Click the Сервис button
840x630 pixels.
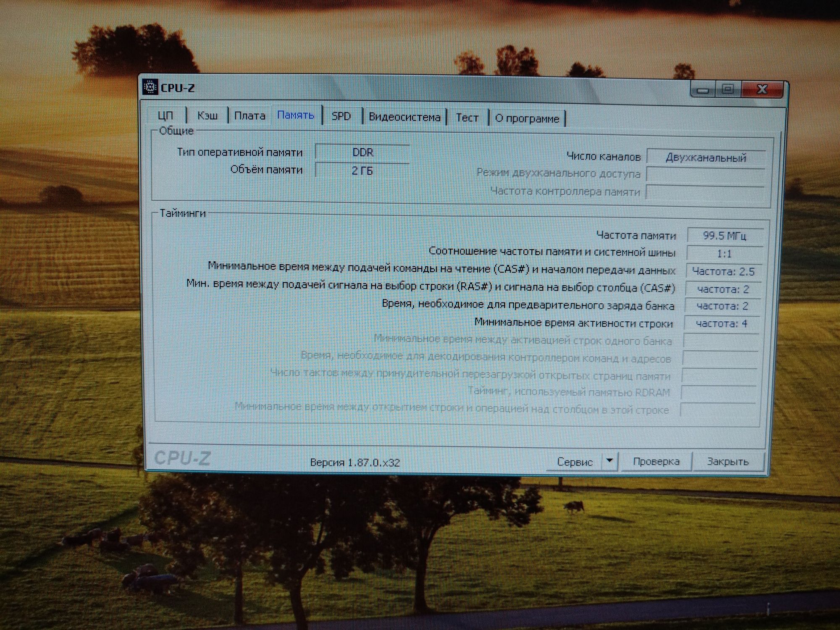(x=575, y=462)
